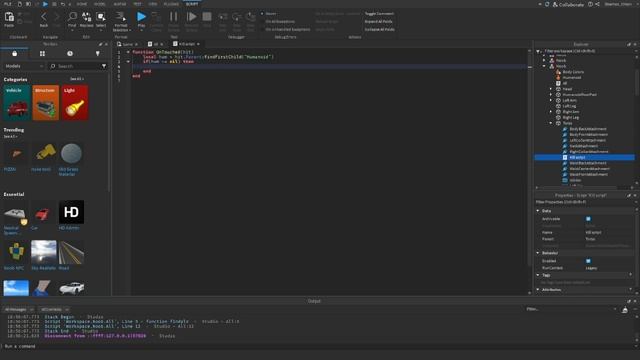
Task: Open the Light category card
Action: point(75,102)
